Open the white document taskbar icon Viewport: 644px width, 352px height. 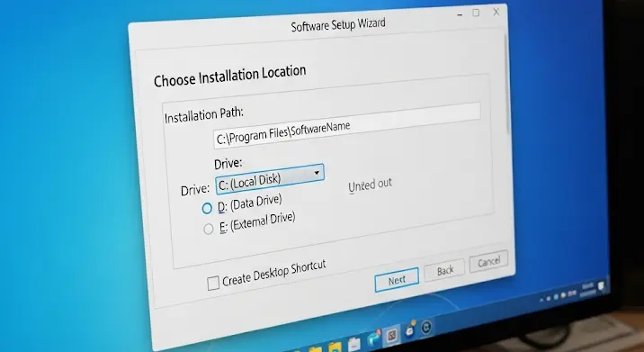(x=353, y=344)
